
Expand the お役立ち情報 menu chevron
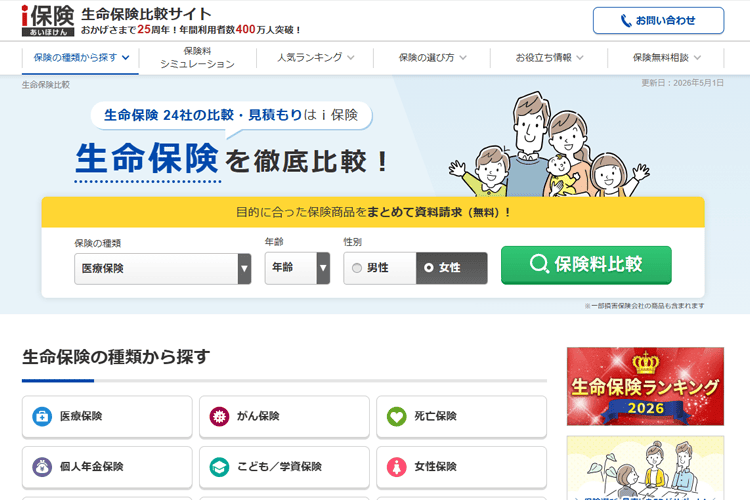coord(580,58)
